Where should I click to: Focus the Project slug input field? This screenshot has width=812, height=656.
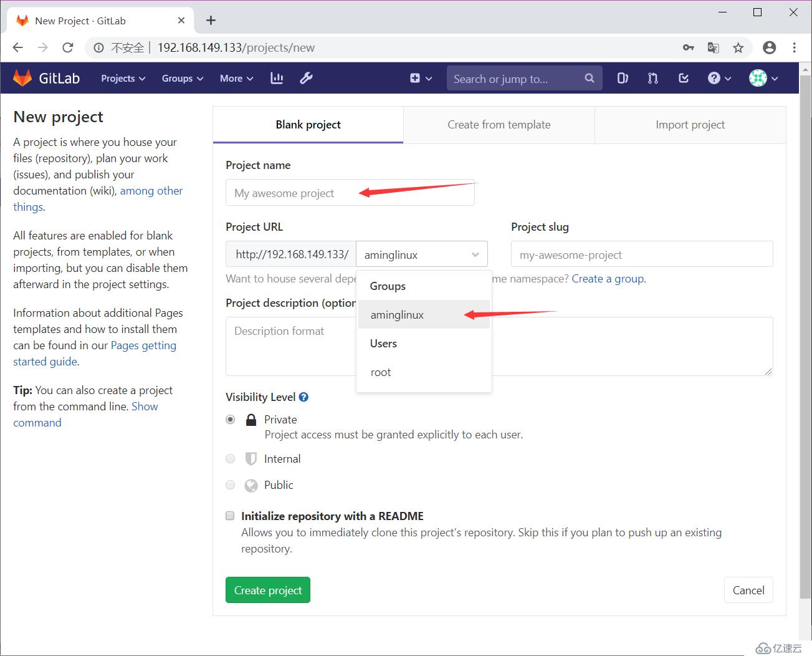tap(642, 254)
